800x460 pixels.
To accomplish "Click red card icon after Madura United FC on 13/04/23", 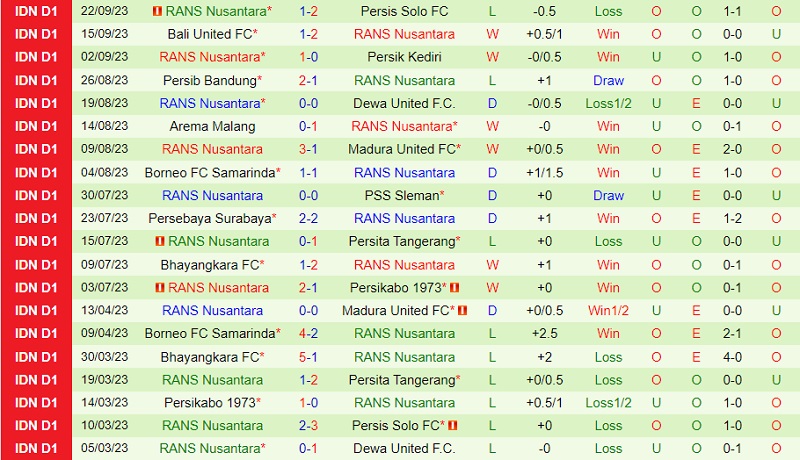I will [x=461, y=310].
